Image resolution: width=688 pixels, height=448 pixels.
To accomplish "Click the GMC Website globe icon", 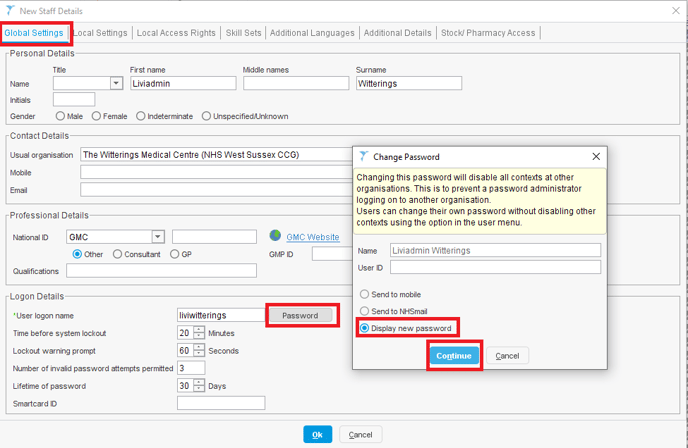I will coord(276,237).
